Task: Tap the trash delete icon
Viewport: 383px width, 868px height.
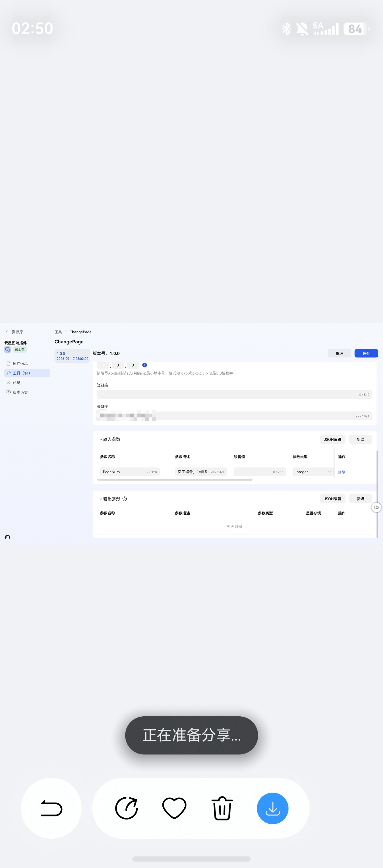Action: (x=222, y=808)
